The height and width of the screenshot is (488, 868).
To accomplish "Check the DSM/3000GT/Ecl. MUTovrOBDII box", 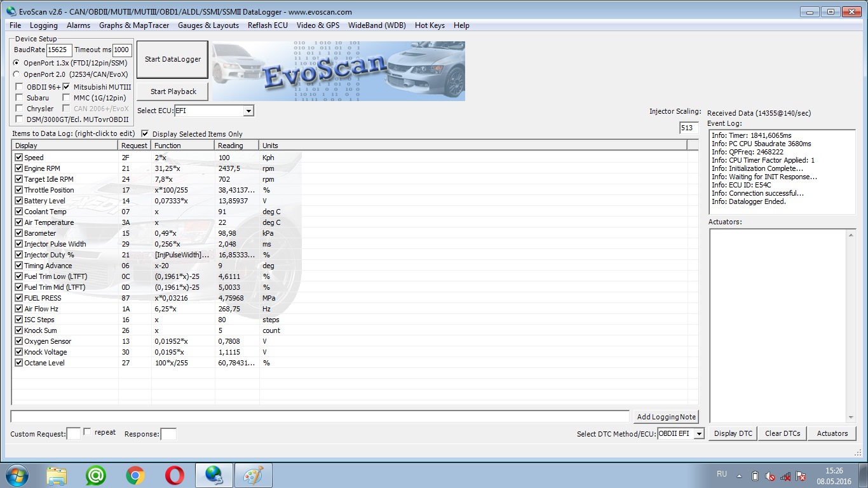I will click(20, 119).
